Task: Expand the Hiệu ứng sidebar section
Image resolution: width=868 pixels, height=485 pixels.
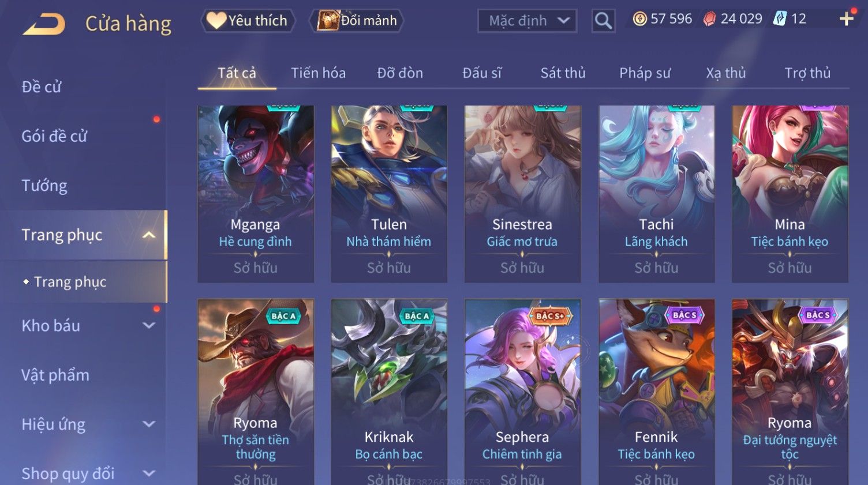Action: (149, 424)
